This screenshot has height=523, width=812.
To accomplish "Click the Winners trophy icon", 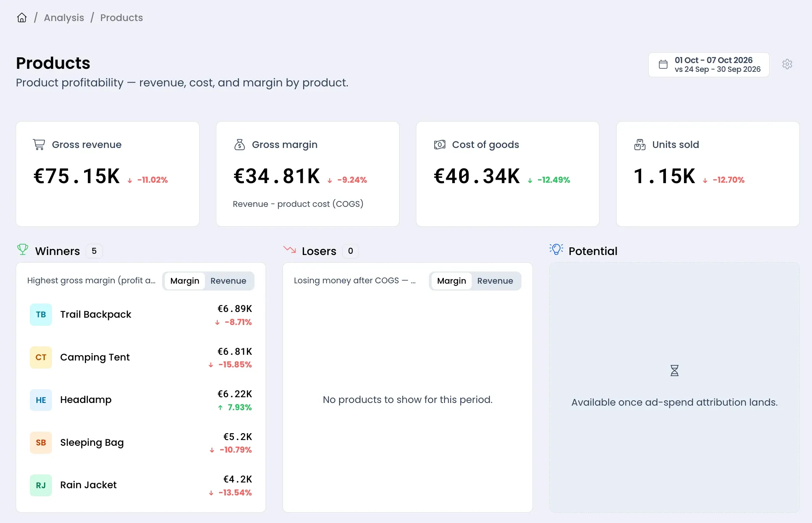I will (x=23, y=250).
